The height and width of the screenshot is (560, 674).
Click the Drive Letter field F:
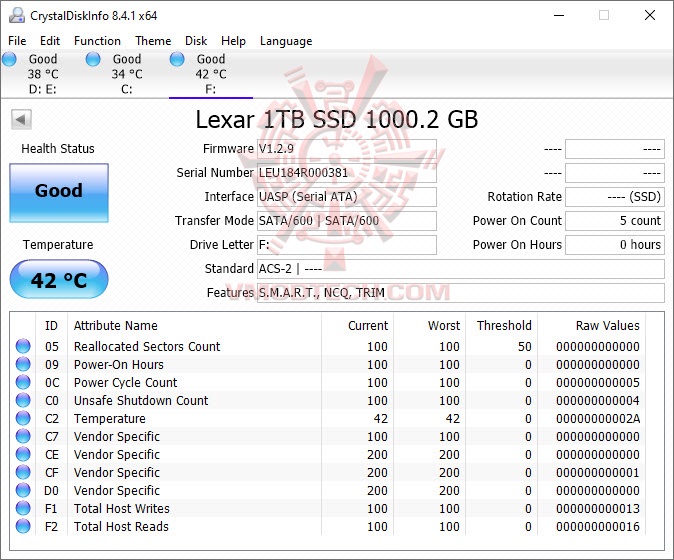346,245
